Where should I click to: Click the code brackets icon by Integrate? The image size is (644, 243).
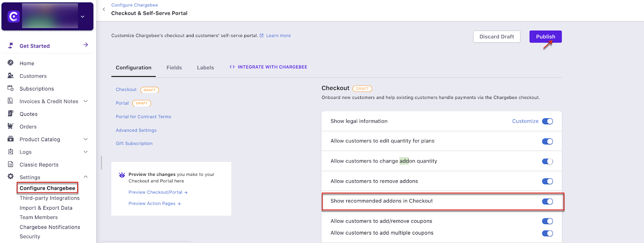pyautogui.click(x=232, y=67)
